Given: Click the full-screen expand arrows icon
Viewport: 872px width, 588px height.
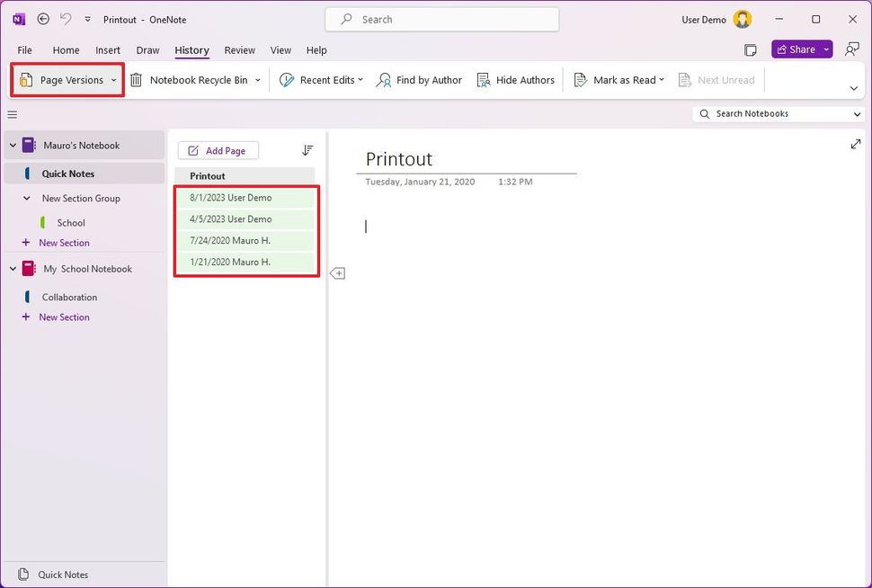Looking at the screenshot, I should pyautogui.click(x=855, y=143).
